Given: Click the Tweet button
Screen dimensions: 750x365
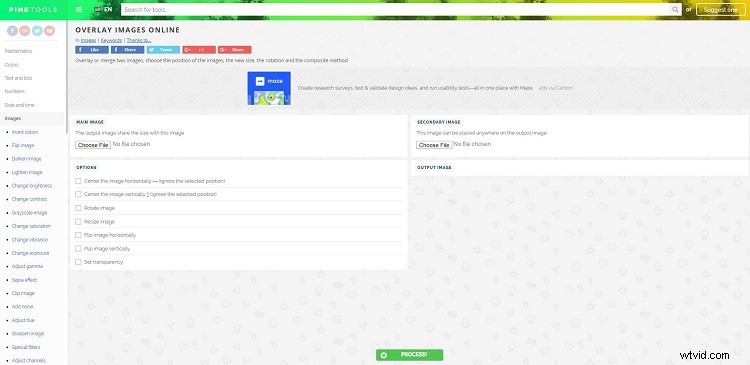Looking at the screenshot, I should point(163,50).
